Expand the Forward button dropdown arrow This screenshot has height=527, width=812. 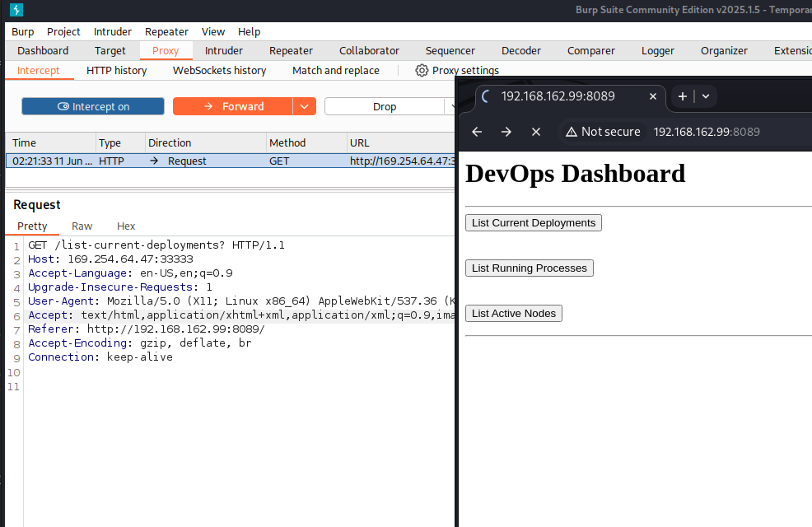point(305,106)
